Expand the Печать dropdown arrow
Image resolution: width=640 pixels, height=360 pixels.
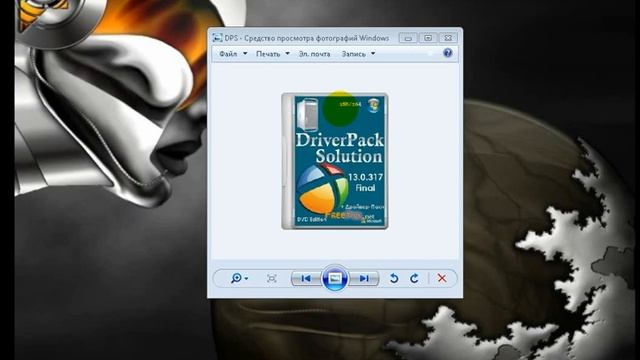287,53
